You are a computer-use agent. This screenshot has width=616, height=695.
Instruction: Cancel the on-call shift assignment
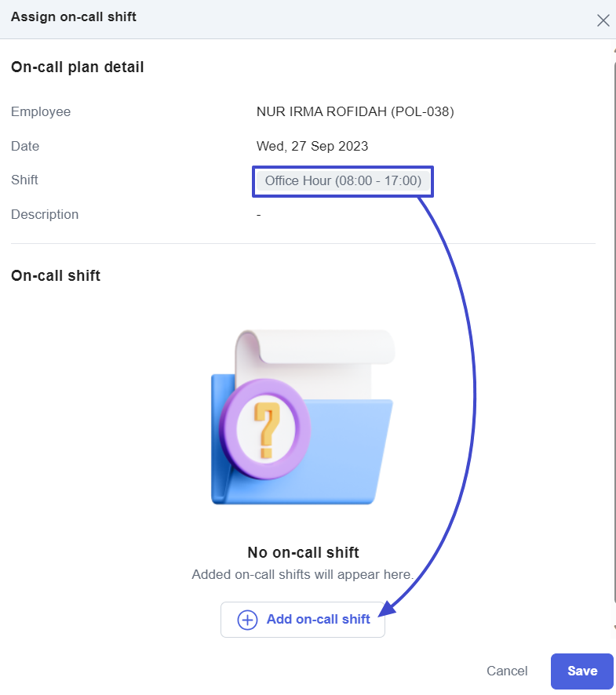pos(507,671)
